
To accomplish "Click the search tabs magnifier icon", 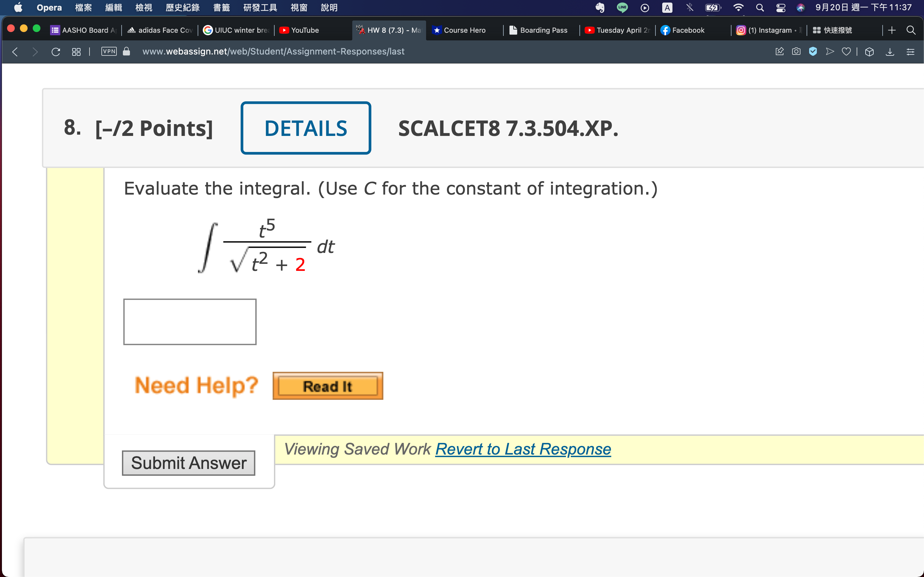I will (x=911, y=30).
